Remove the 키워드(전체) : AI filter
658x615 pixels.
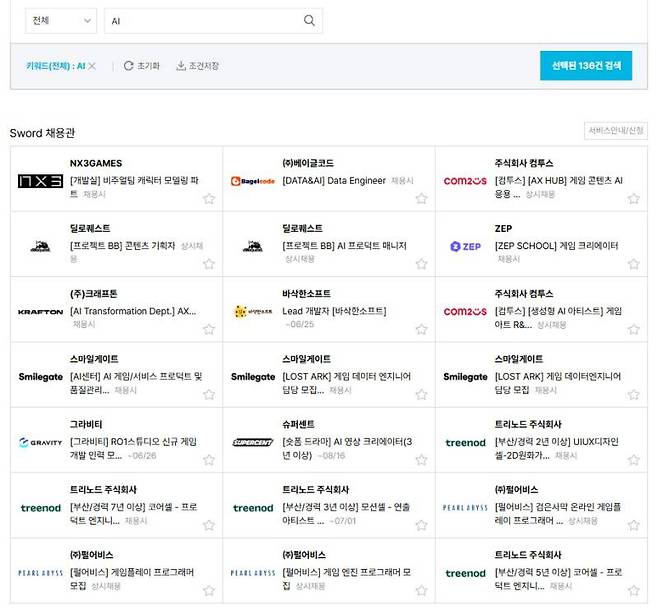click(x=92, y=66)
